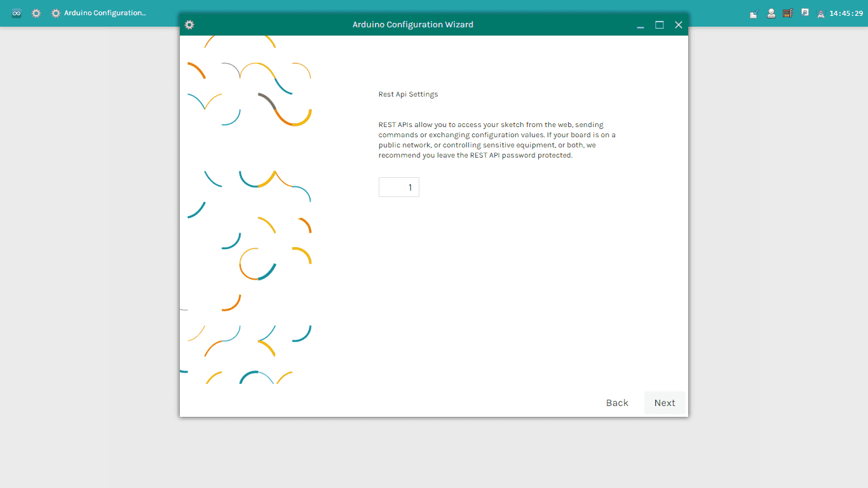The height and width of the screenshot is (488, 868).
Task: Go back to the previous wizard step
Action: [x=616, y=403]
